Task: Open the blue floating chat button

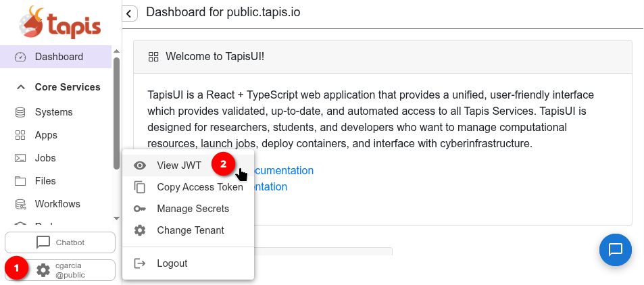Action: 615,250
